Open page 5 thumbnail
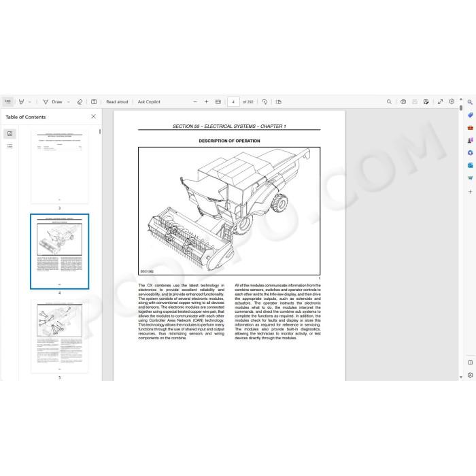Image resolution: width=476 pixels, height=476 pixels. click(60, 336)
